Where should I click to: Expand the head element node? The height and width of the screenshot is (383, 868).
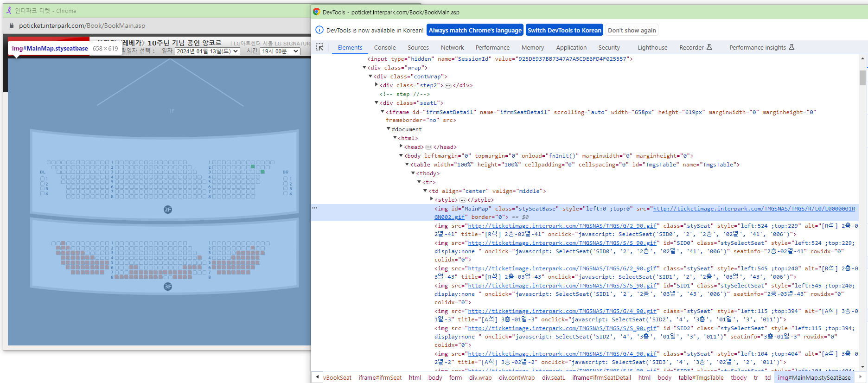point(401,147)
